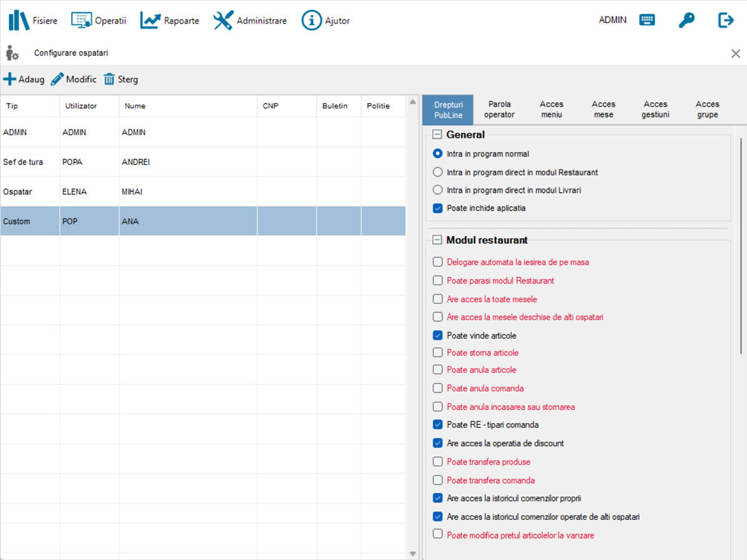Viewport: 747px width, 560px height.
Task: Click the Adaug button label
Action: click(x=32, y=79)
